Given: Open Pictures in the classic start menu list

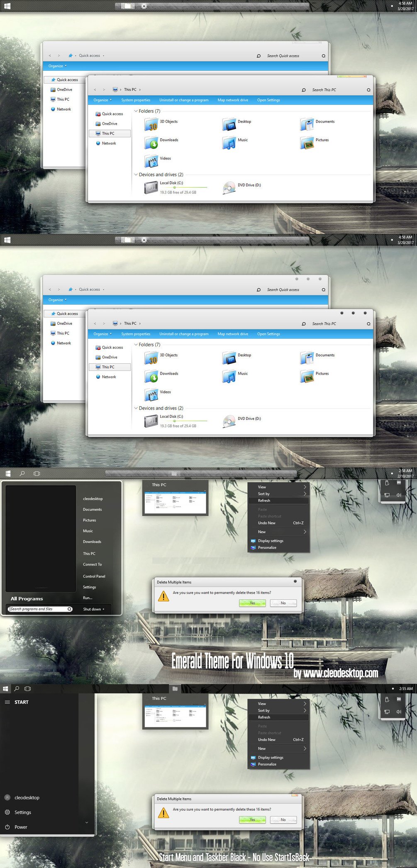Looking at the screenshot, I should pos(89,520).
